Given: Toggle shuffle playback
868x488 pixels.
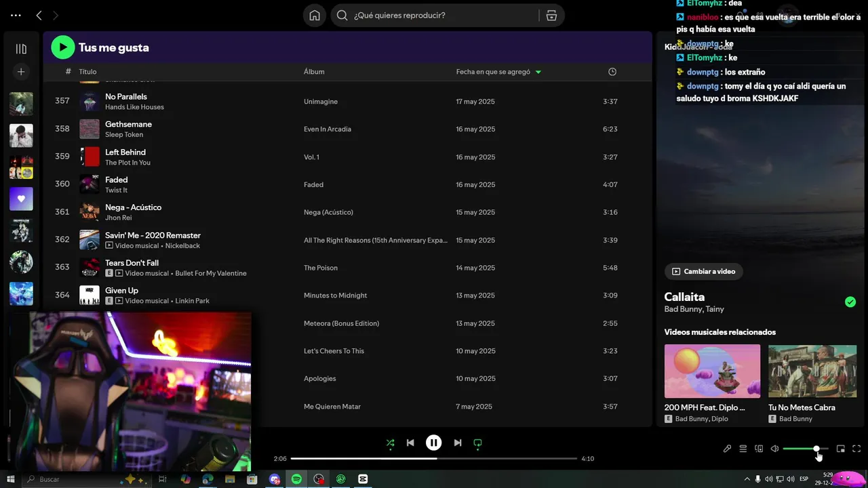Looking at the screenshot, I should coord(390,443).
